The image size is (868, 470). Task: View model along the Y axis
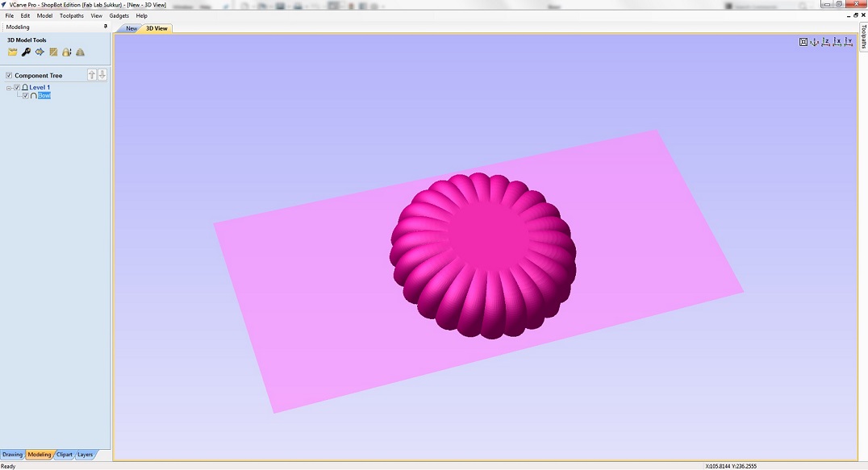[x=848, y=42]
